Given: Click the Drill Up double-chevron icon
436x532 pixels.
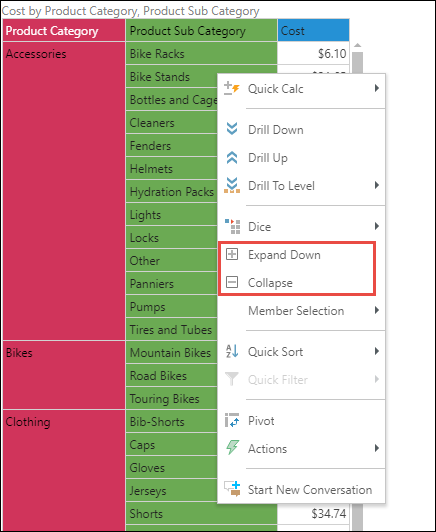Looking at the screenshot, I should point(232,158).
